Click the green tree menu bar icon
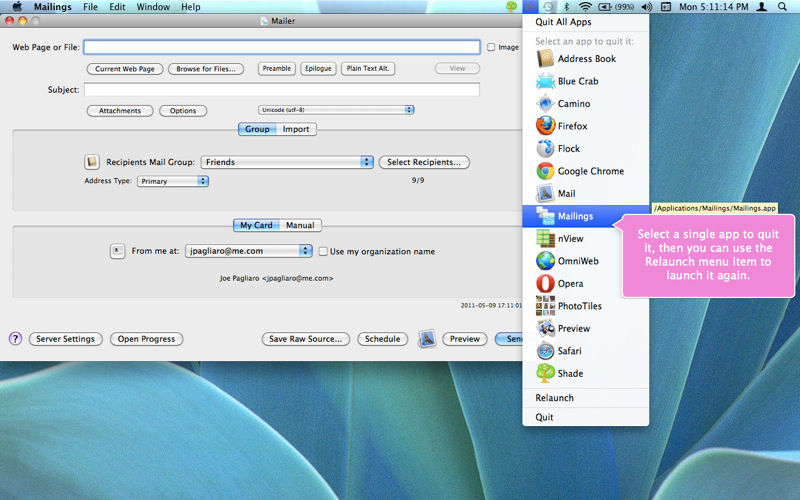Image resolution: width=800 pixels, height=500 pixels. pos(511,7)
